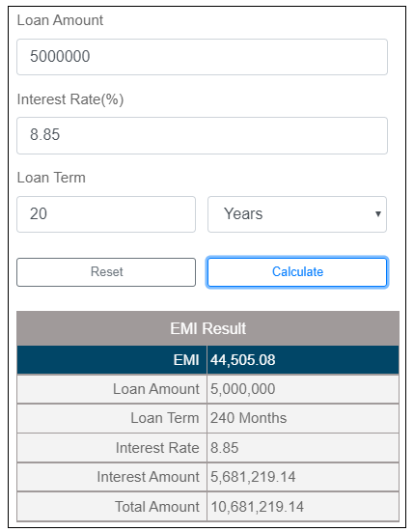Click the 8.85 Interest Rate result cell
This screenshot has height=532, width=414.
303,448
